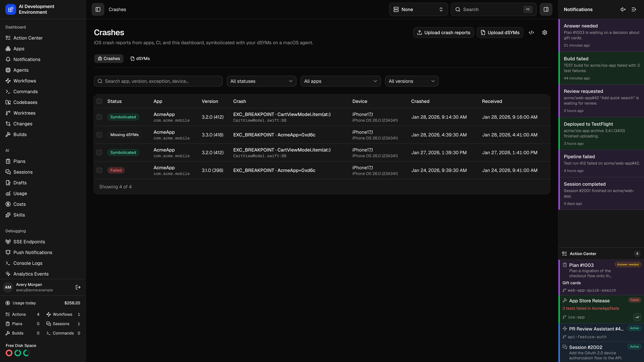Click the Usage today dollar icon
644x362 pixels.
[x=8, y=303]
